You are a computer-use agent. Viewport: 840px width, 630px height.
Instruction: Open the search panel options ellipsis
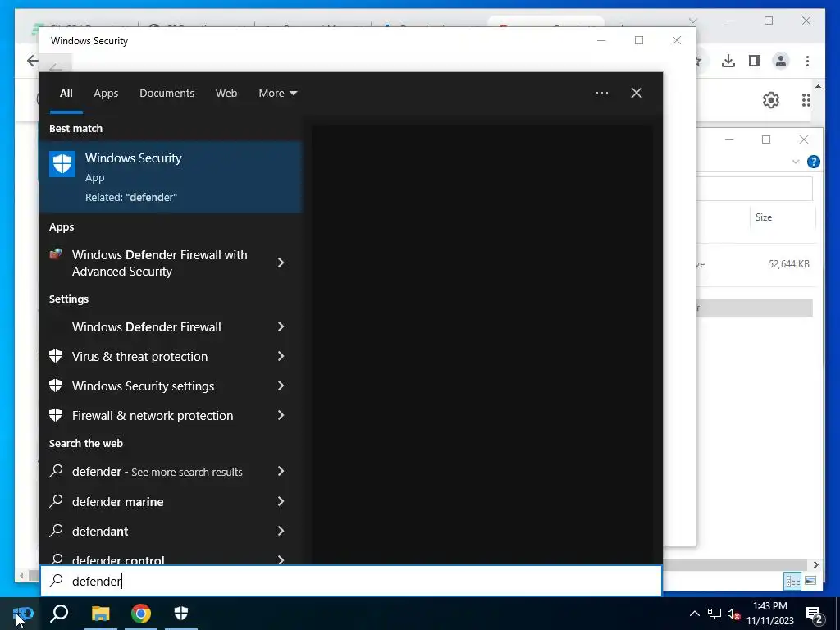click(602, 93)
